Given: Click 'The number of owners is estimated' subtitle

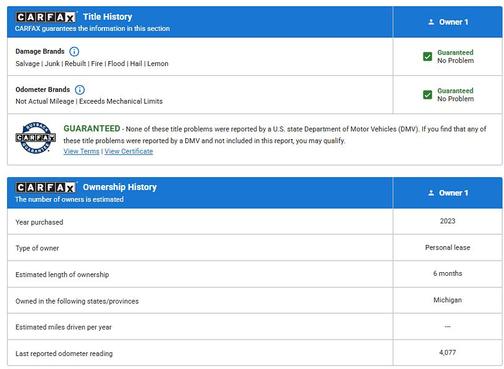Looking at the screenshot, I should [69, 199].
